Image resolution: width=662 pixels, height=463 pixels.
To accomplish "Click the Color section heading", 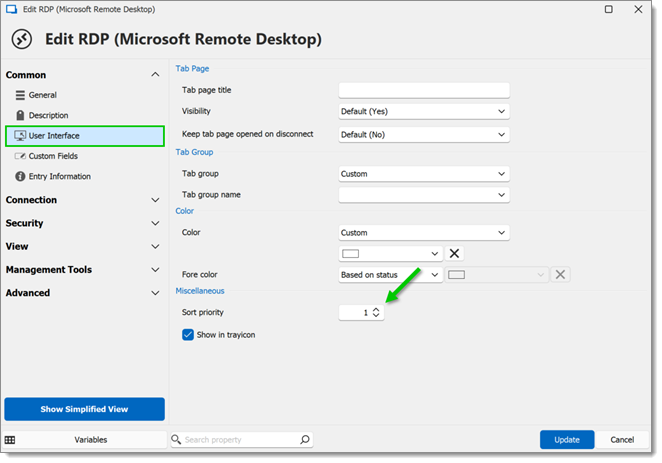I will point(184,211).
